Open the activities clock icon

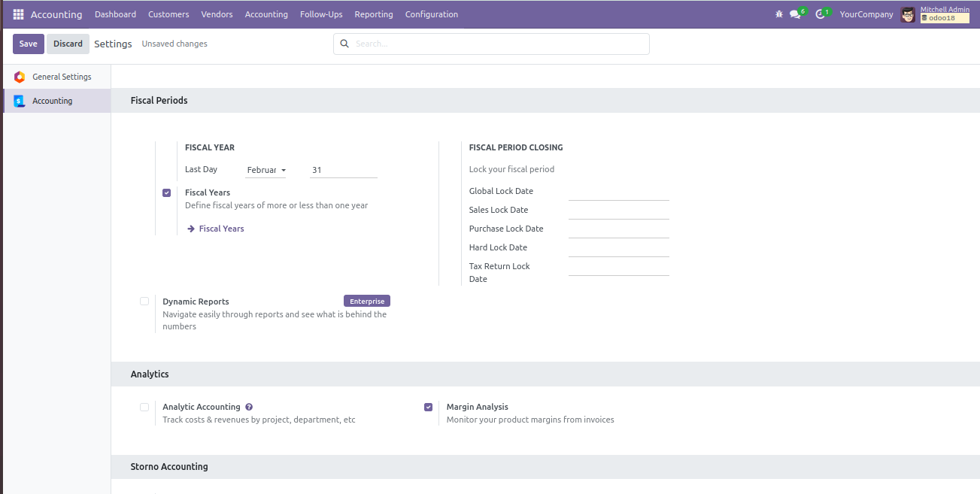coord(821,14)
